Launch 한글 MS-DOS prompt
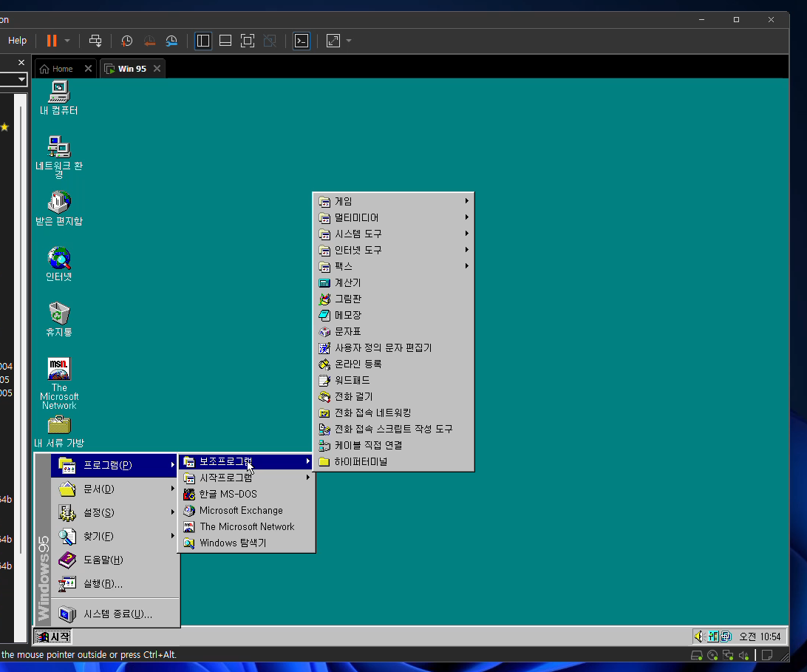The image size is (807, 672). coord(247,495)
